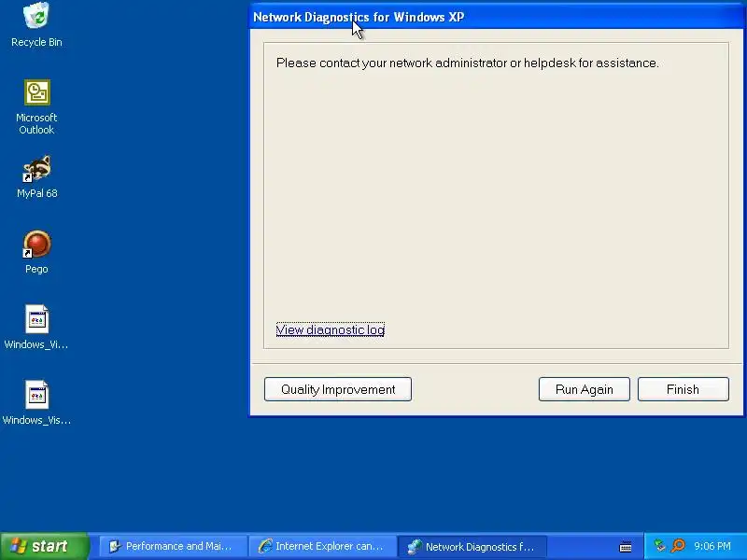Open the Windows start menu
This screenshot has height=560, width=747.
coord(44,546)
